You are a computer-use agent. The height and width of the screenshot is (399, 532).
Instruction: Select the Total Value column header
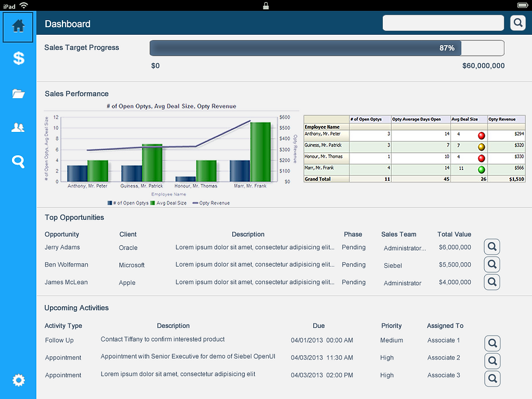coord(454,234)
